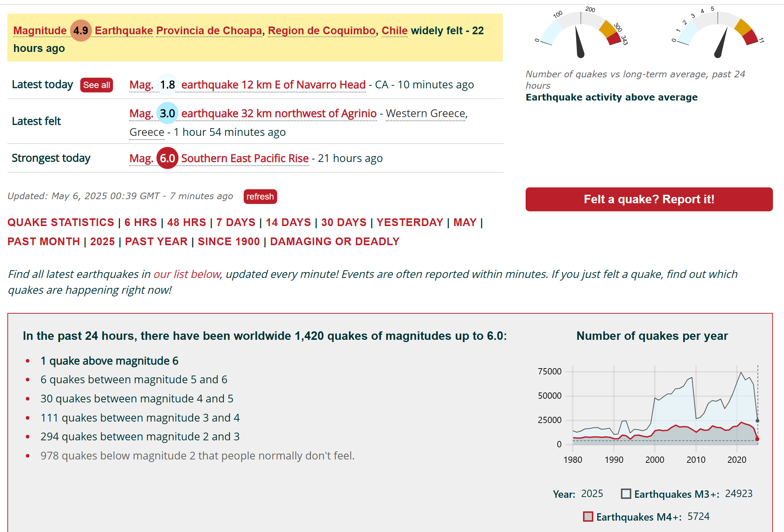The height and width of the screenshot is (532, 784).
Task: Click the Western Greece region link
Action: point(426,113)
